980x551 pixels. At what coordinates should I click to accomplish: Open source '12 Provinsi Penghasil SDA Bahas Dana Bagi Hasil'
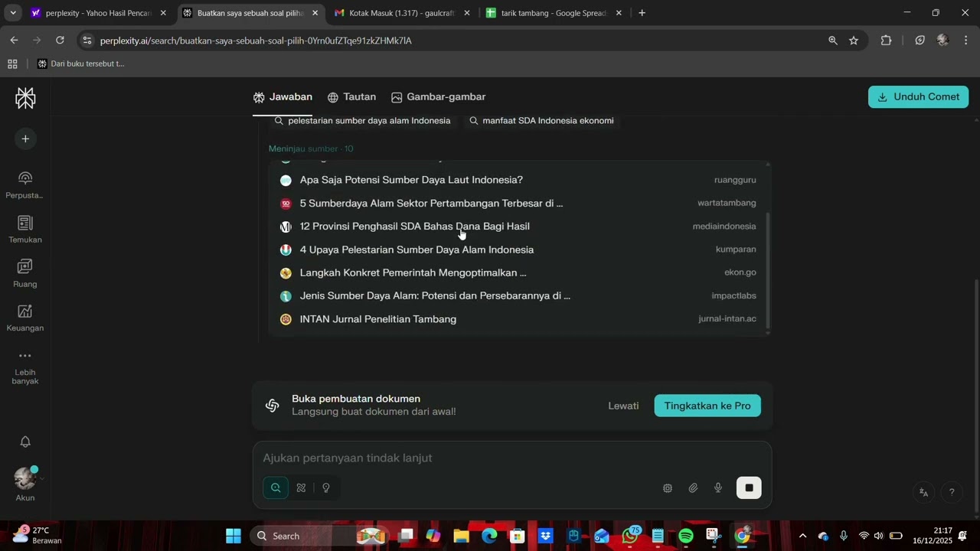[x=518, y=227]
